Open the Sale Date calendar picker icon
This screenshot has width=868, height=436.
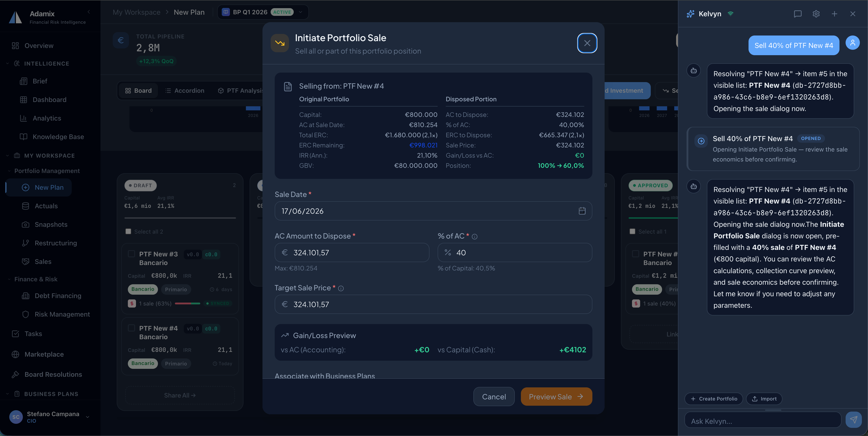pyautogui.click(x=582, y=211)
